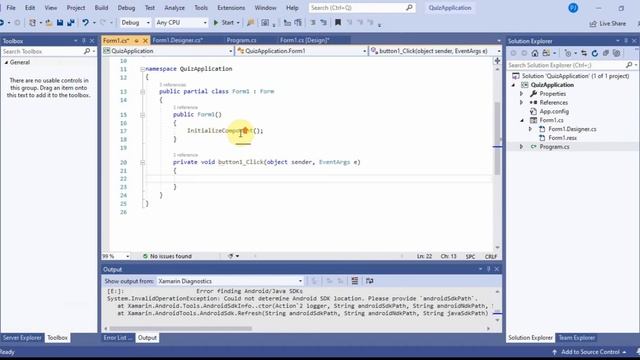Screen dimensions: 640x360
Task: Open the Extensions menu
Action: click(231, 8)
